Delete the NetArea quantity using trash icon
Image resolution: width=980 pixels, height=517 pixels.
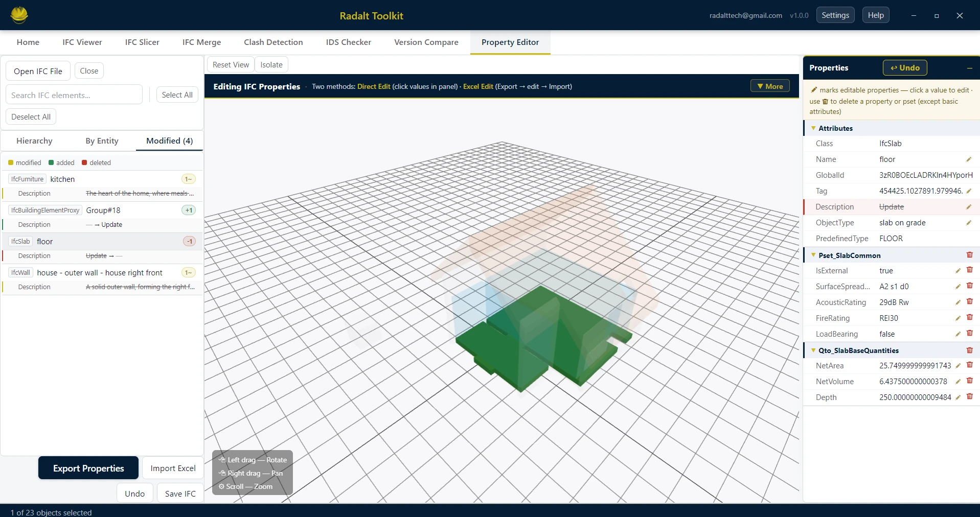click(x=970, y=365)
